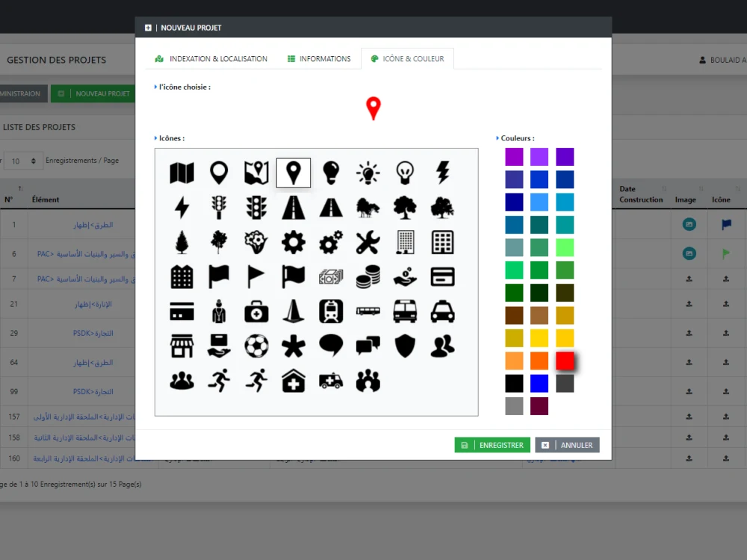
Task: Click the Annuler button
Action: click(568, 445)
